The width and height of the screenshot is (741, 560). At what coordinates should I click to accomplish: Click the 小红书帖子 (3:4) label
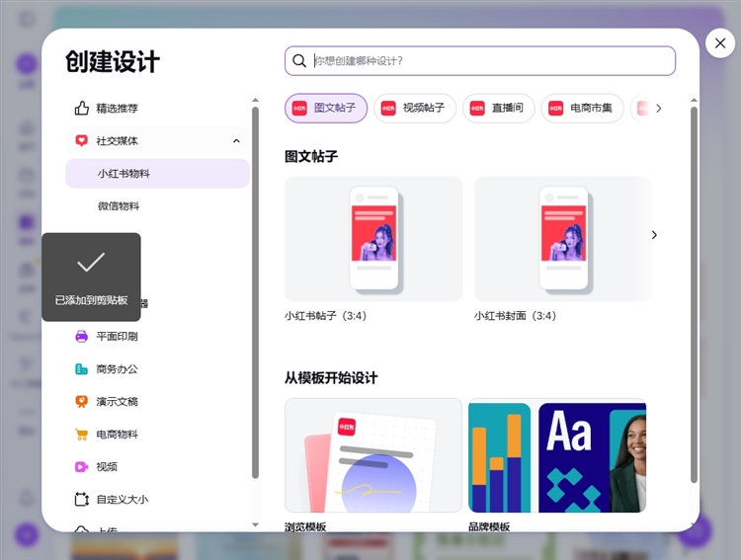point(326,316)
